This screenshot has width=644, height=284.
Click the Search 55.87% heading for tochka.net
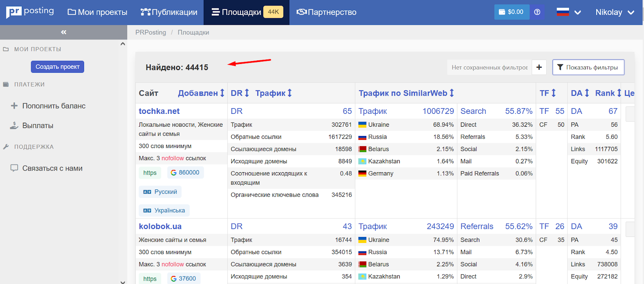coord(496,111)
